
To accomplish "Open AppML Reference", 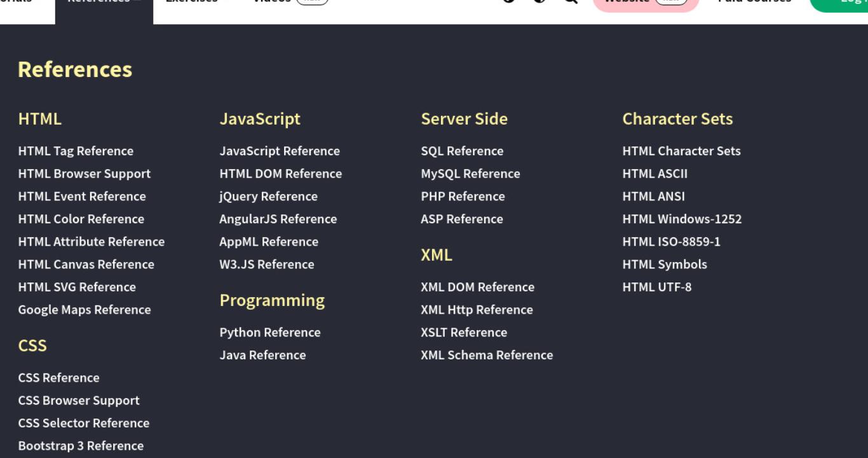I will coord(269,242).
